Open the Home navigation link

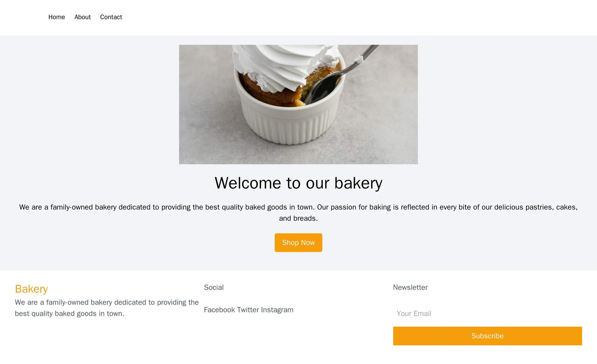point(56,17)
